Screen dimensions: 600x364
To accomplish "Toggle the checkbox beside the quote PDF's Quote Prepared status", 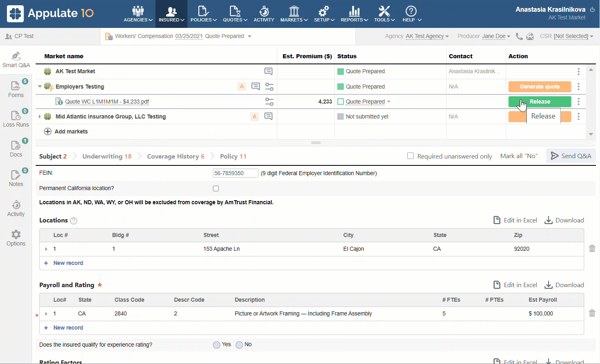I will pos(340,102).
